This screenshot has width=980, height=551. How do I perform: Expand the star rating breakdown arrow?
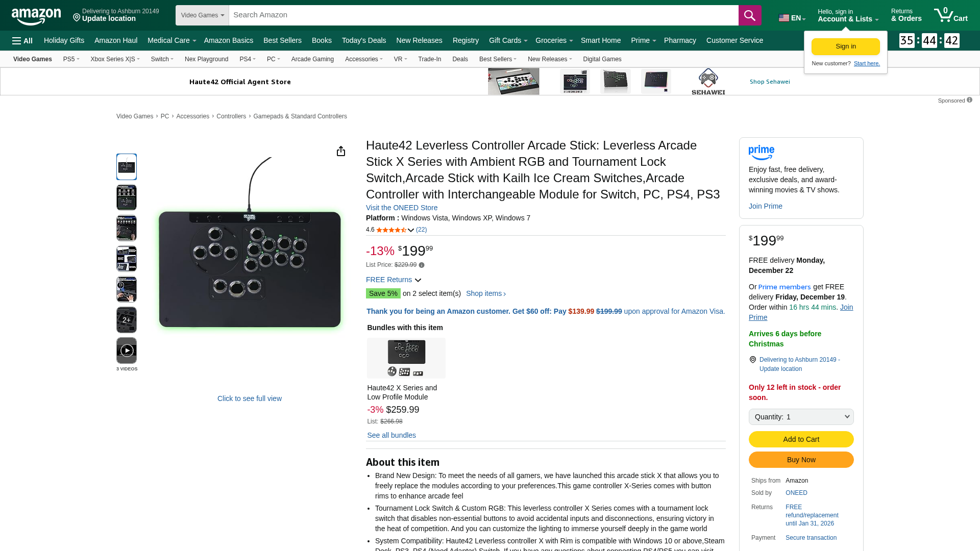tap(411, 230)
